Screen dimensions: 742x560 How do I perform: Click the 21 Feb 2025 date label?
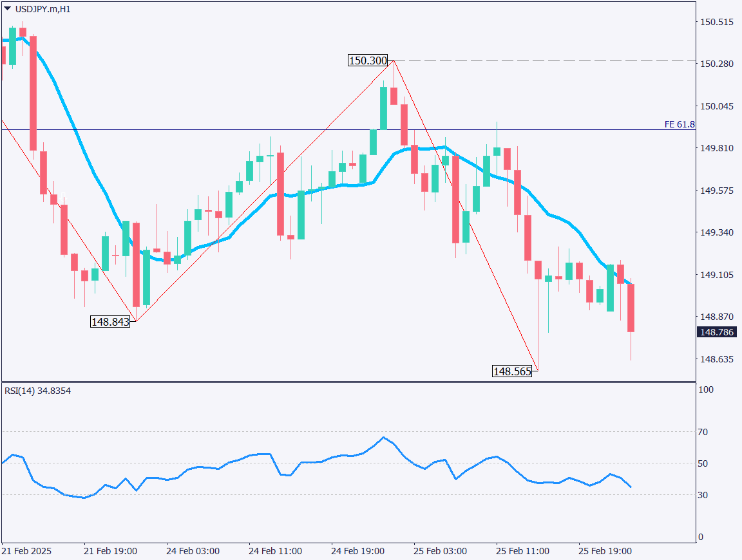pos(26,552)
